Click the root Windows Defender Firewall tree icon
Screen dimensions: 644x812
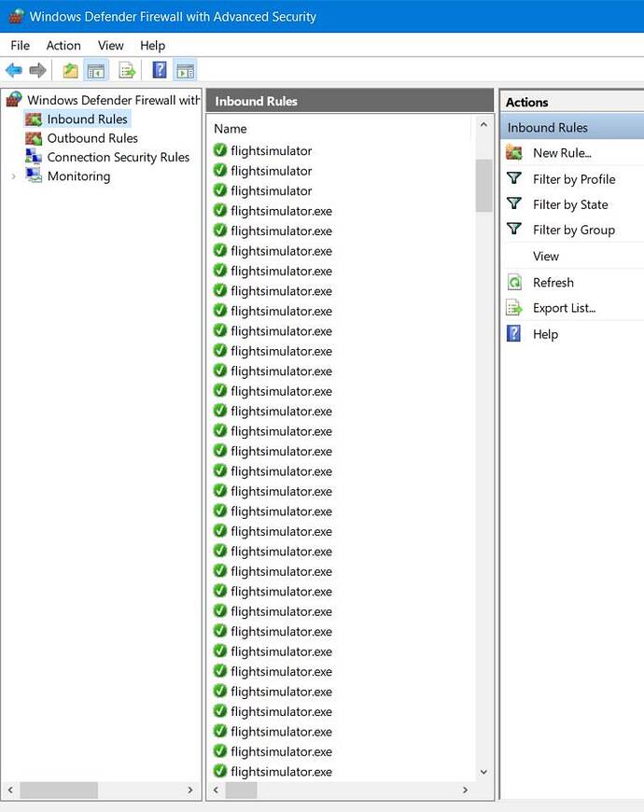15,100
